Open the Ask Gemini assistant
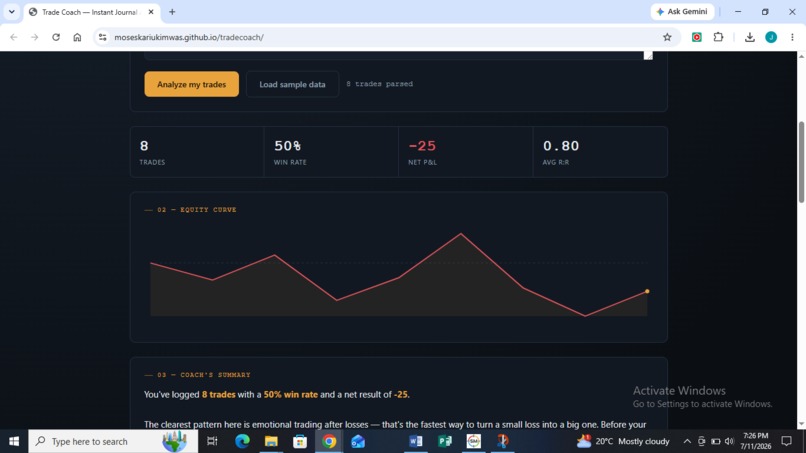The width and height of the screenshot is (806, 453). pyautogui.click(x=682, y=12)
